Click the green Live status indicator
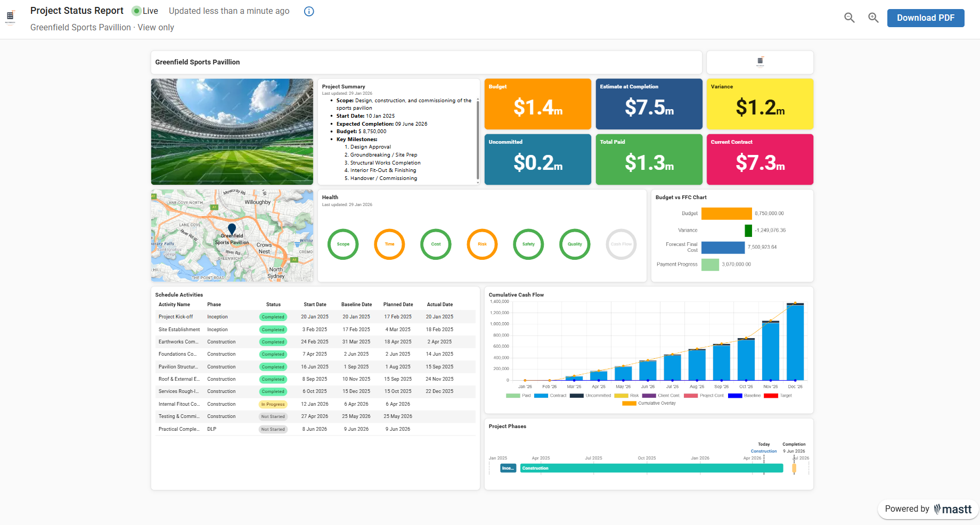The width and height of the screenshot is (980, 525). point(136,11)
